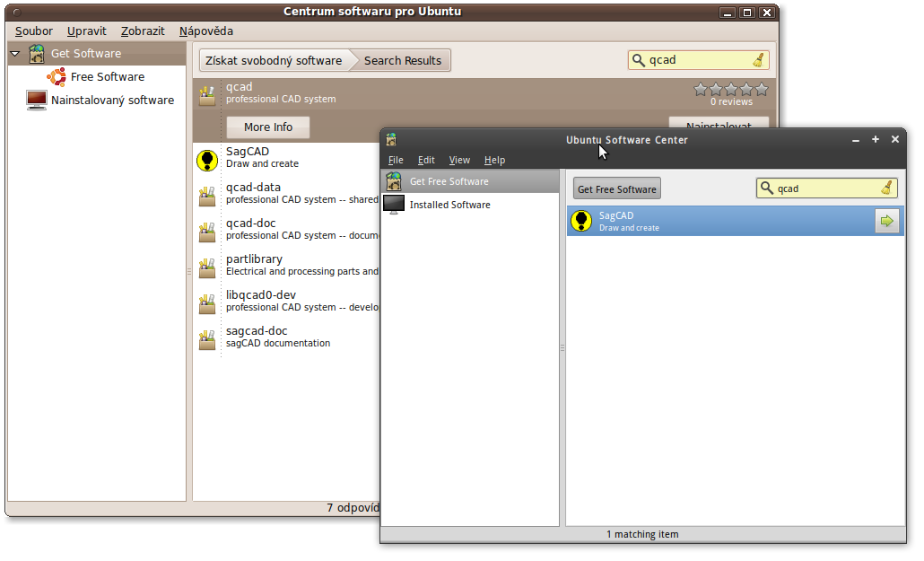924x561 pixels.
Task: Minimize the Ubuntu Software Center window
Action: (x=856, y=140)
